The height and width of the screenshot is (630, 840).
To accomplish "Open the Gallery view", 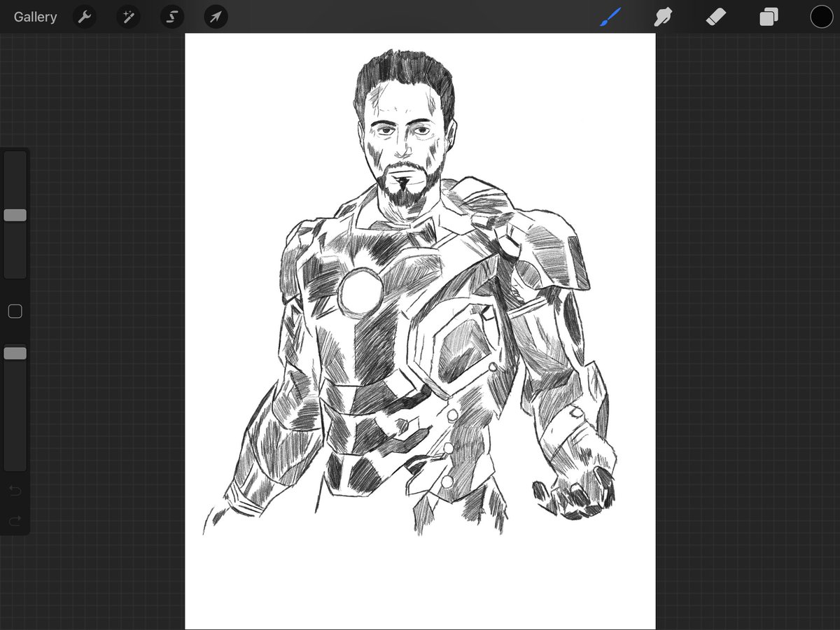I will click(x=35, y=17).
